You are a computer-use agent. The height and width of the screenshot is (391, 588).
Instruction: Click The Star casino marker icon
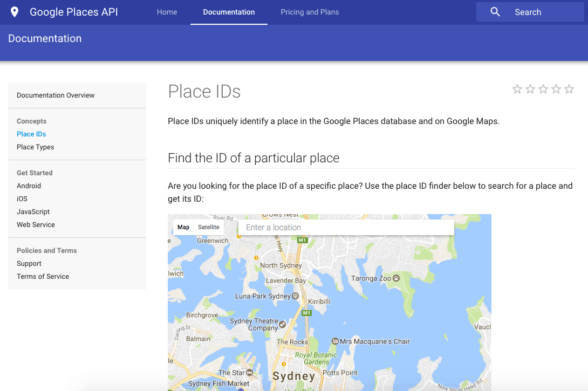(x=249, y=372)
